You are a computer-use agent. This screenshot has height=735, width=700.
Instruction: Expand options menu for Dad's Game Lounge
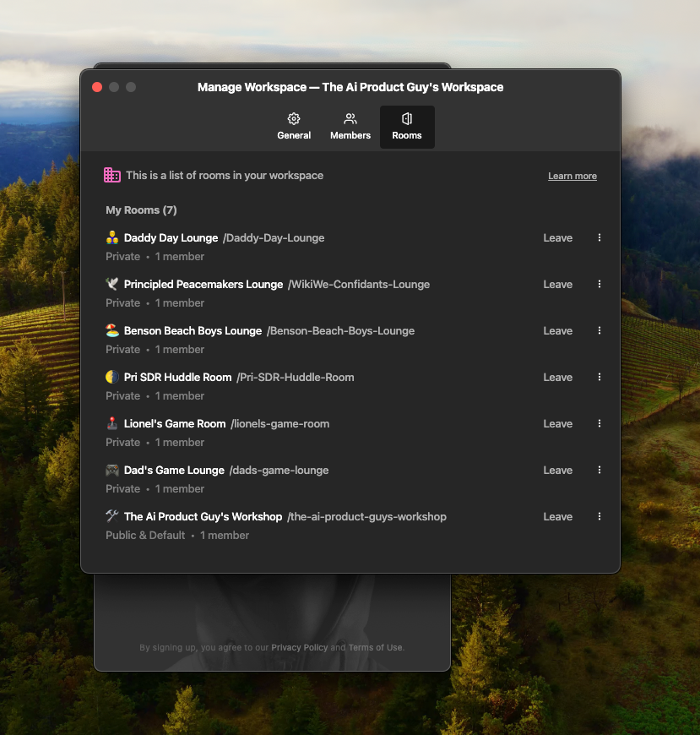click(x=600, y=471)
